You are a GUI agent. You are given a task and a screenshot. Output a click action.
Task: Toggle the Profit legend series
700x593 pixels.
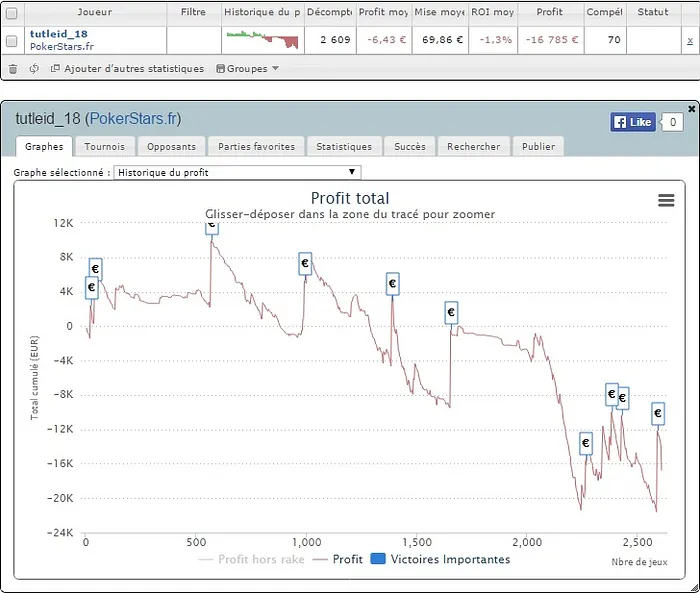338,559
